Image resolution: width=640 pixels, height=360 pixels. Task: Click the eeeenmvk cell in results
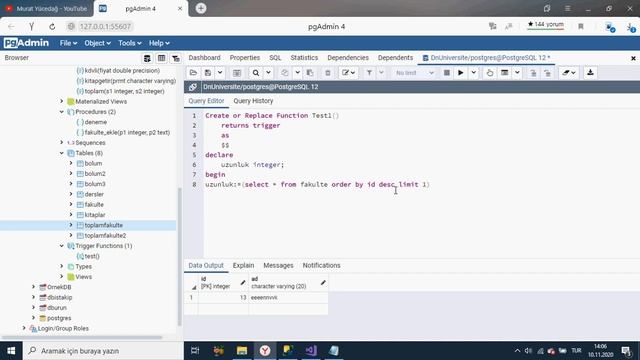pos(288,298)
